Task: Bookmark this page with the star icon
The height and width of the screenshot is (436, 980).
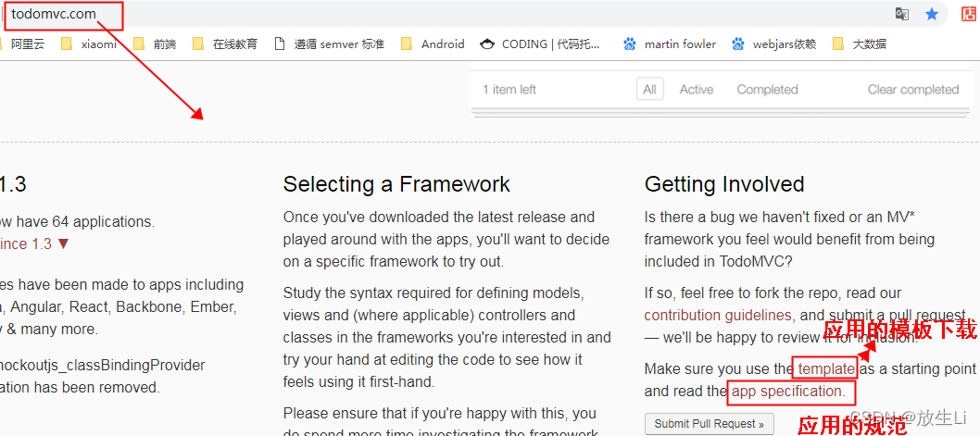Action: point(932,14)
